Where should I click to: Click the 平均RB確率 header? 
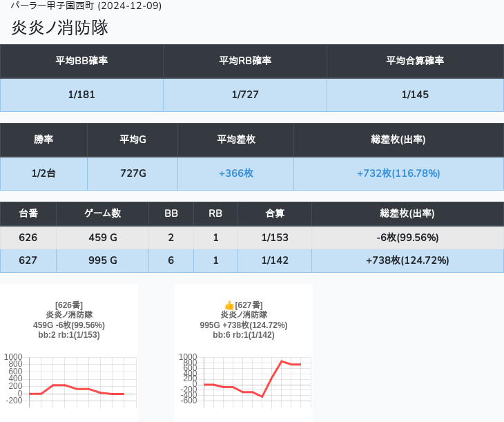(245, 61)
